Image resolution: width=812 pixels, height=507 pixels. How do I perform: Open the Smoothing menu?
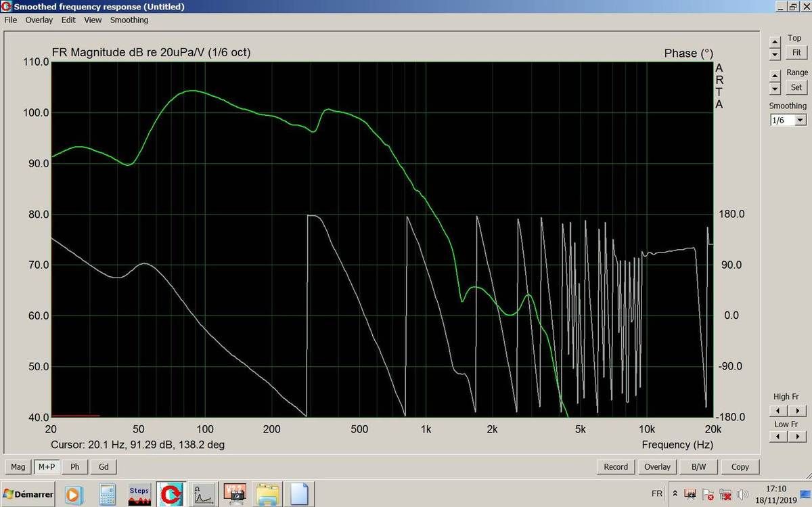[129, 20]
